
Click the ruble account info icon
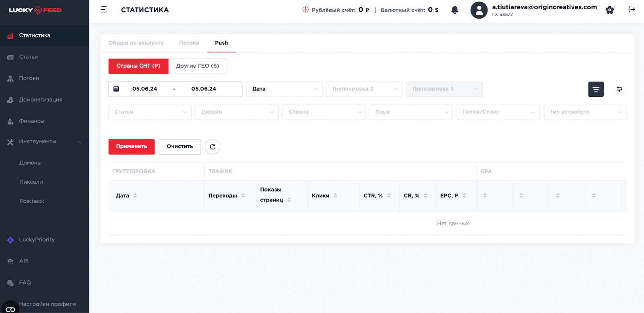coord(305,10)
